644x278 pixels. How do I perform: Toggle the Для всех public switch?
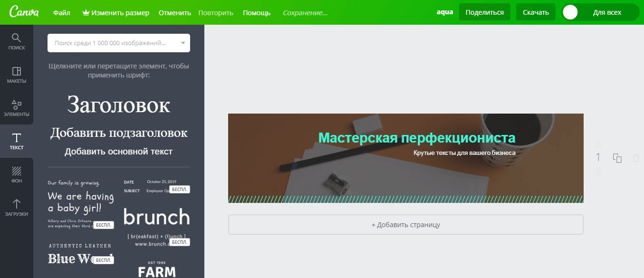click(600, 12)
